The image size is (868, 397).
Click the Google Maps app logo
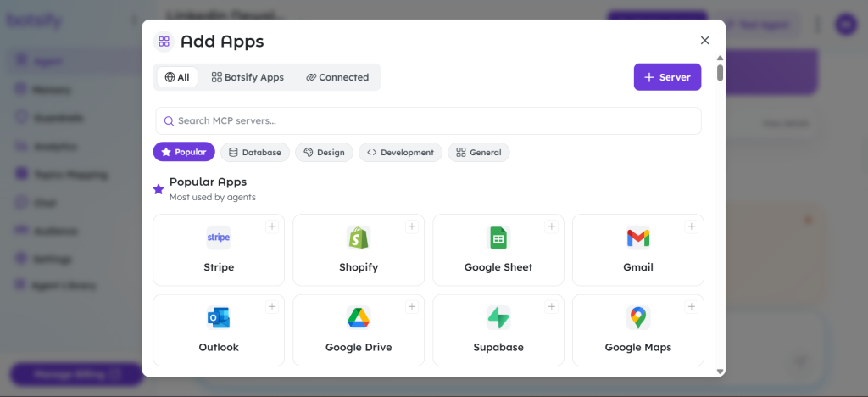[x=637, y=318]
